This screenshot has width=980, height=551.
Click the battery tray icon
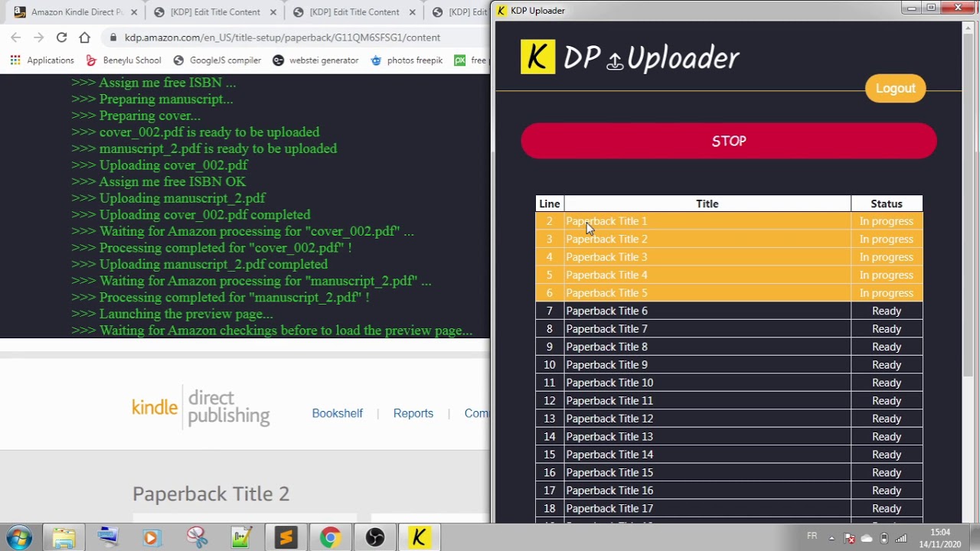pyautogui.click(x=884, y=538)
